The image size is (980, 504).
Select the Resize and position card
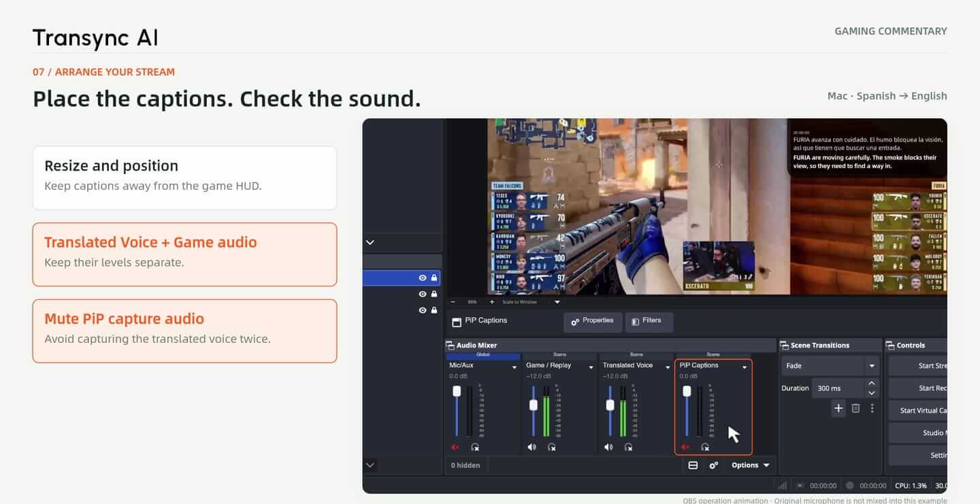pos(184,178)
